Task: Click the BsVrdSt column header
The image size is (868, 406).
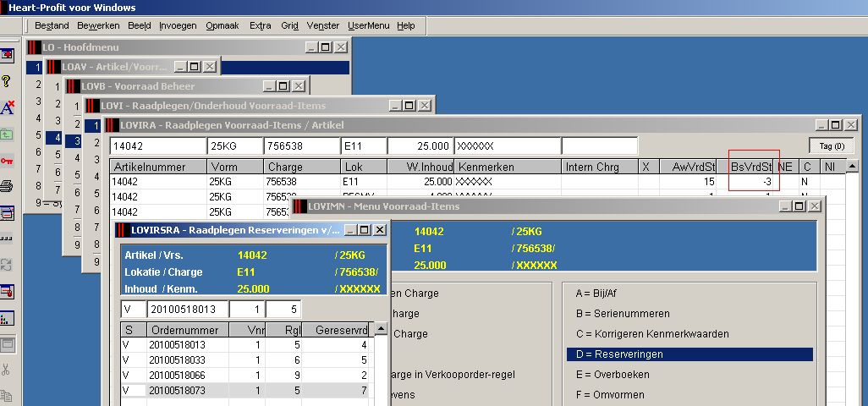Action: [745, 167]
